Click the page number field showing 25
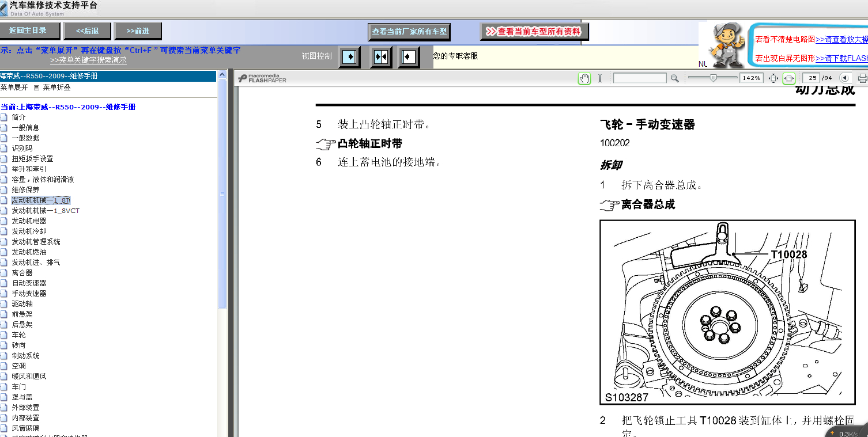 pyautogui.click(x=811, y=78)
